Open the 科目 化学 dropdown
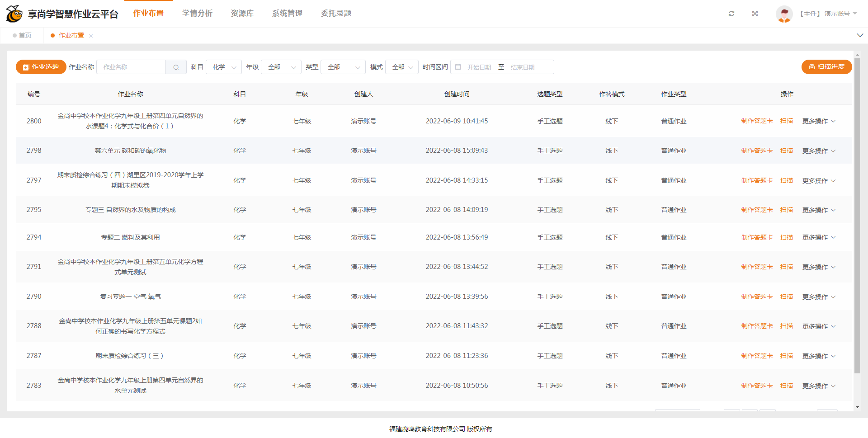Viewport: 868px width, 438px height. coord(224,67)
